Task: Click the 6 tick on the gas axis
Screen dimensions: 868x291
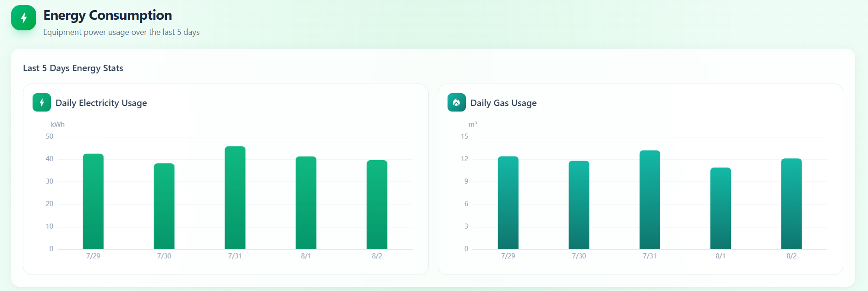Action: (x=466, y=204)
